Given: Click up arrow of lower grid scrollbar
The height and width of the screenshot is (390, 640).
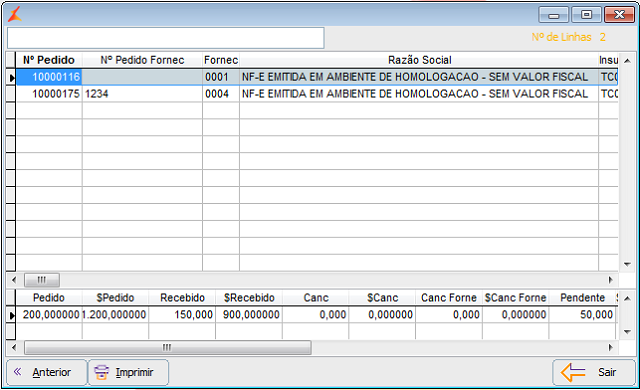Looking at the screenshot, I should tap(627, 299).
